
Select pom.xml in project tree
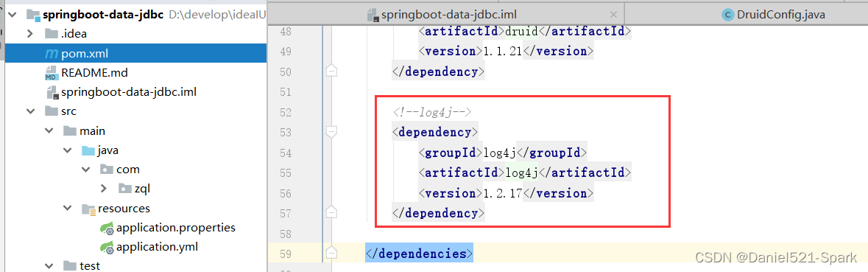pyautogui.click(x=135, y=54)
